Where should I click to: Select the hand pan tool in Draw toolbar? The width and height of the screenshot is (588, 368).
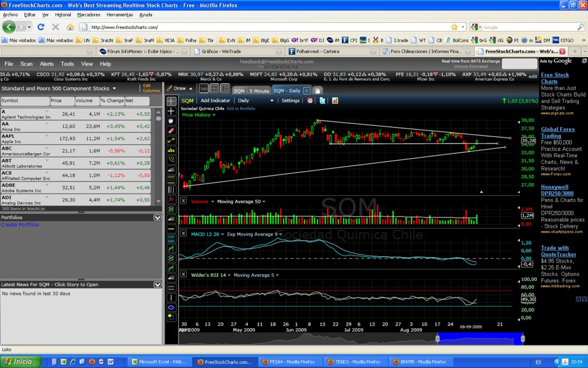tap(171, 120)
